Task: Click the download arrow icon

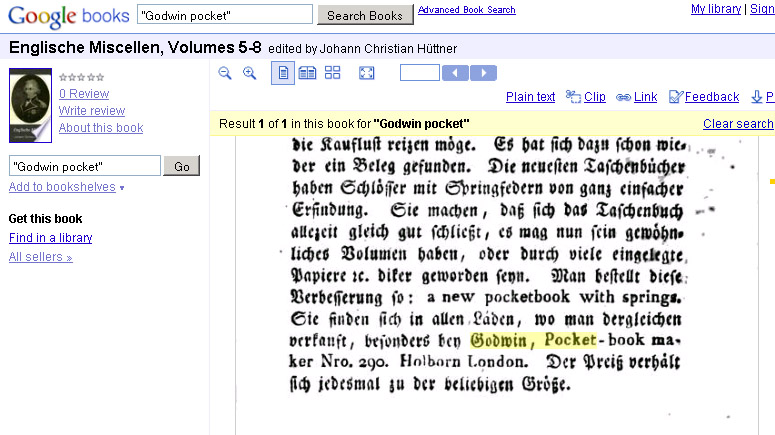Action: pyautogui.click(x=757, y=96)
